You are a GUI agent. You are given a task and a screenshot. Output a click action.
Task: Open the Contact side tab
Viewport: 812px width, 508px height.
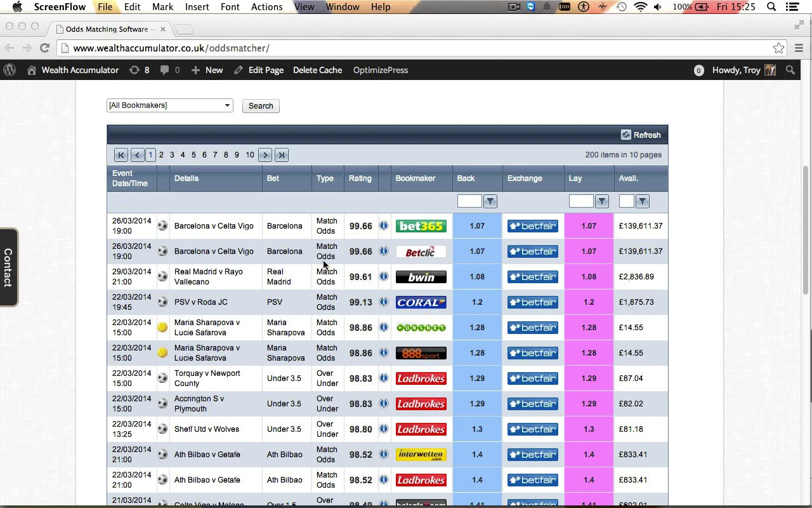pos(8,267)
